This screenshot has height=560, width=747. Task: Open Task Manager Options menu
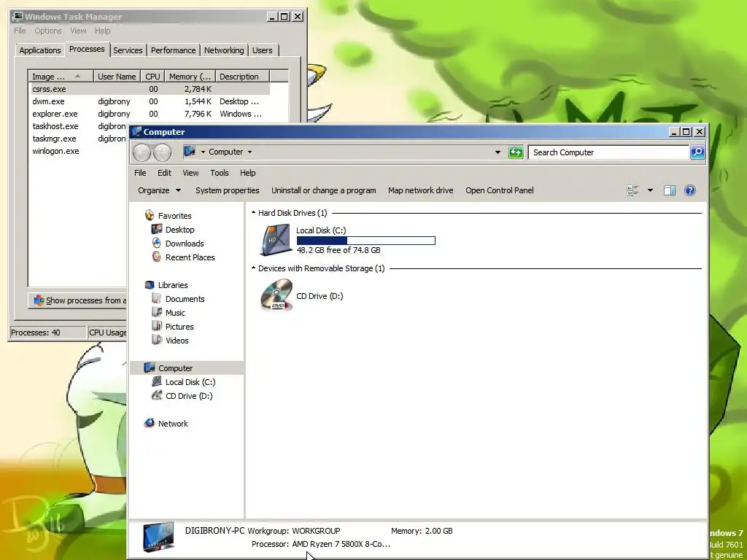click(x=47, y=31)
